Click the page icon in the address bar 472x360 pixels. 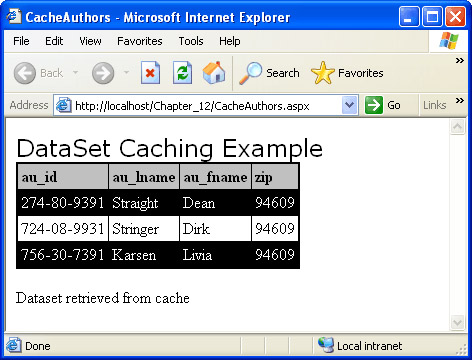click(63, 105)
